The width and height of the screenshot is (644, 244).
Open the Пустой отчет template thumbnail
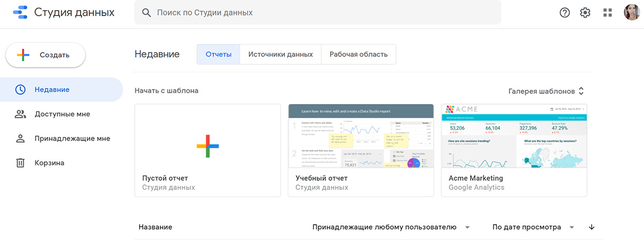(208, 135)
